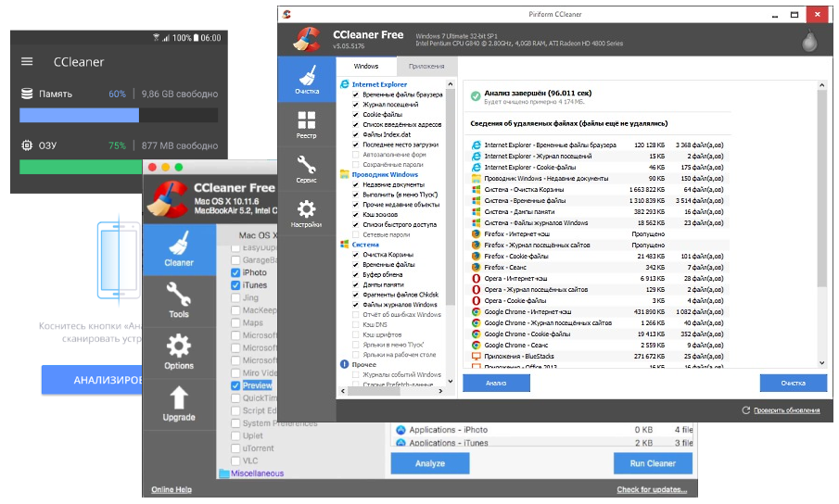Screen dimensions: 839x504
Task: Click the pear icon in Windows CCleaner header
Action: click(x=809, y=41)
